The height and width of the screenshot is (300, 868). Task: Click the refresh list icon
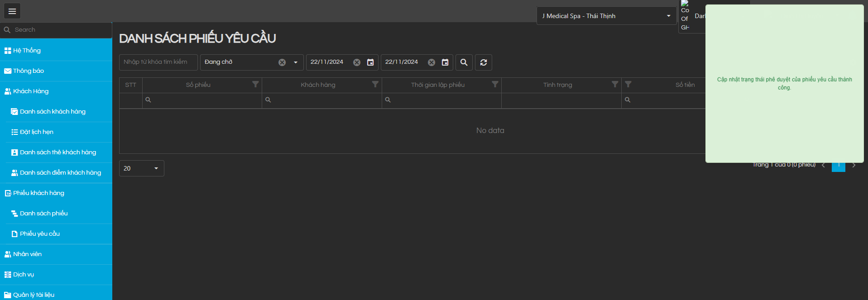click(484, 62)
